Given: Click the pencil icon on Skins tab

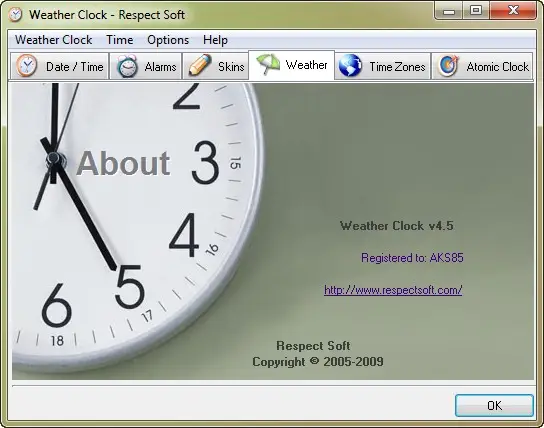Looking at the screenshot, I should 200,65.
